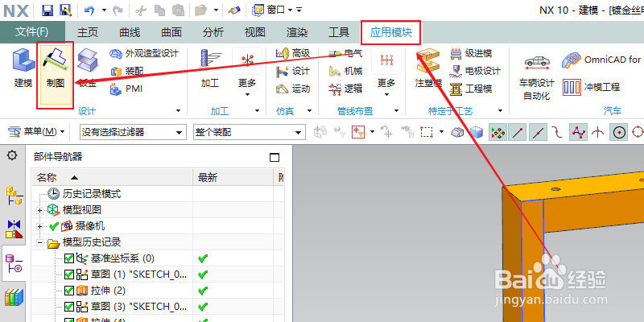
Task: Uncheck the 基准坐标系 (0) checkbox
Action: (x=69, y=258)
